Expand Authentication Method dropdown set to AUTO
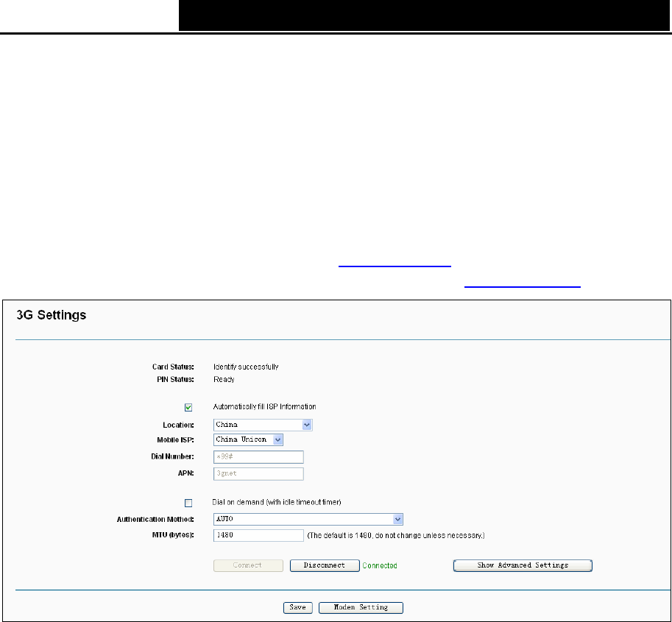The image size is (672, 622). tap(308, 519)
